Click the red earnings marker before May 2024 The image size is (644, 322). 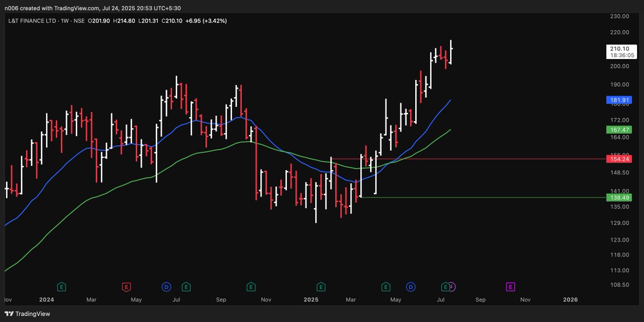point(127,287)
